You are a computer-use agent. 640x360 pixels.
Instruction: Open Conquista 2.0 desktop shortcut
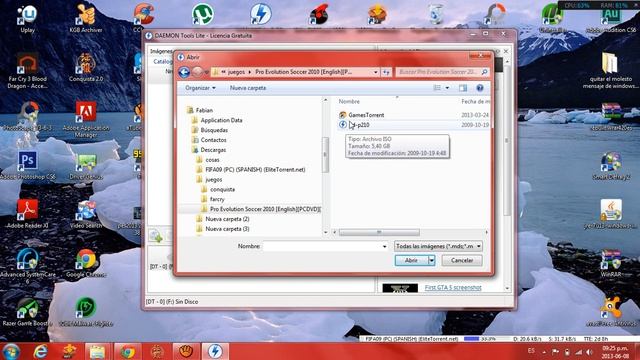(x=86, y=68)
